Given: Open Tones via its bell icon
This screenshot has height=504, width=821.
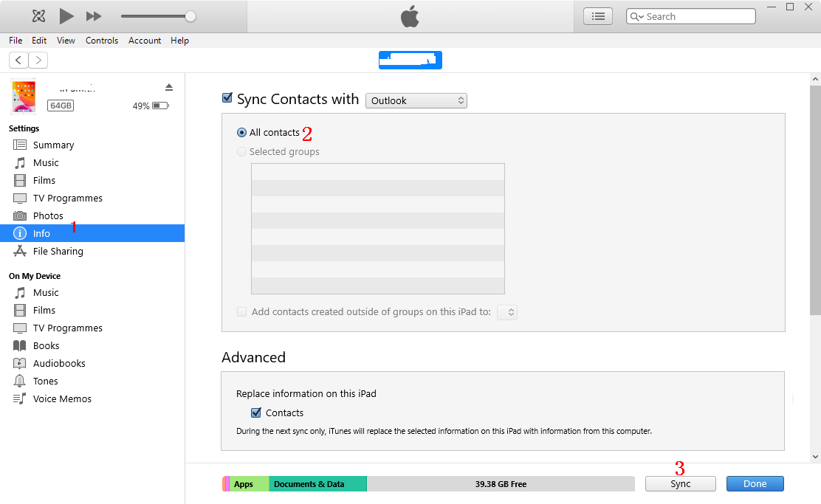Looking at the screenshot, I should 20,381.
